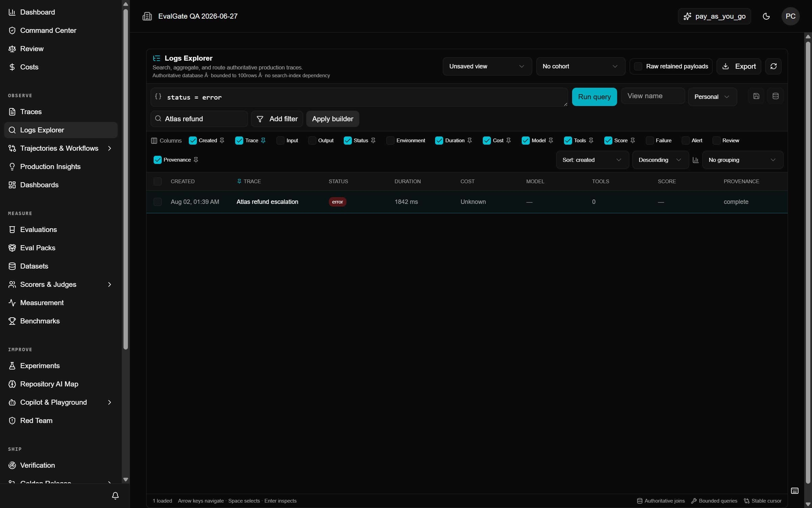The image size is (812, 508).
Task: Open the No cohort dropdown
Action: tap(581, 66)
